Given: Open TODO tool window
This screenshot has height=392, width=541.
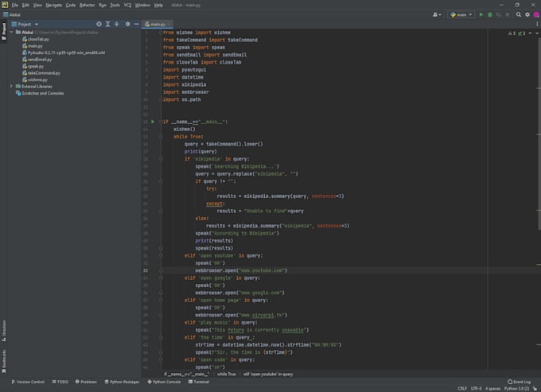Looking at the screenshot, I should click(x=60, y=382).
